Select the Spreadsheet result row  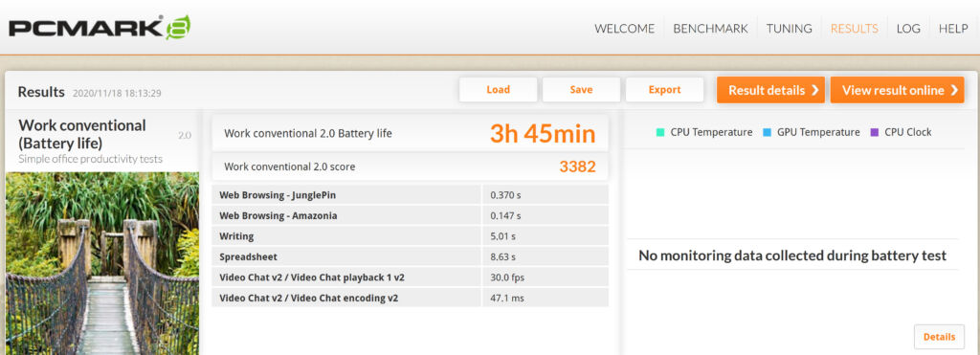tap(410, 256)
